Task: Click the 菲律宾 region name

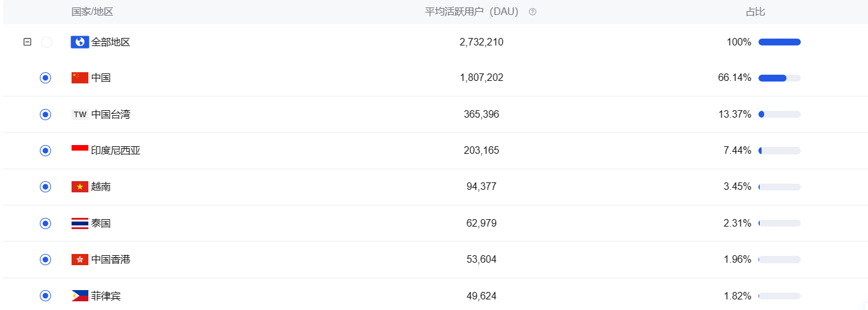Action: tap(106, 296)
